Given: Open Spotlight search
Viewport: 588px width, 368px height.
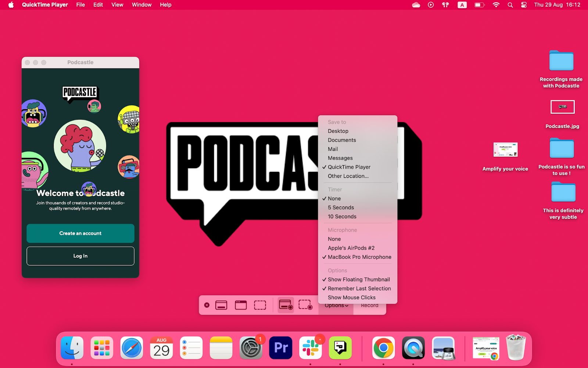Looking at the screenshot, I should point(510,5).
